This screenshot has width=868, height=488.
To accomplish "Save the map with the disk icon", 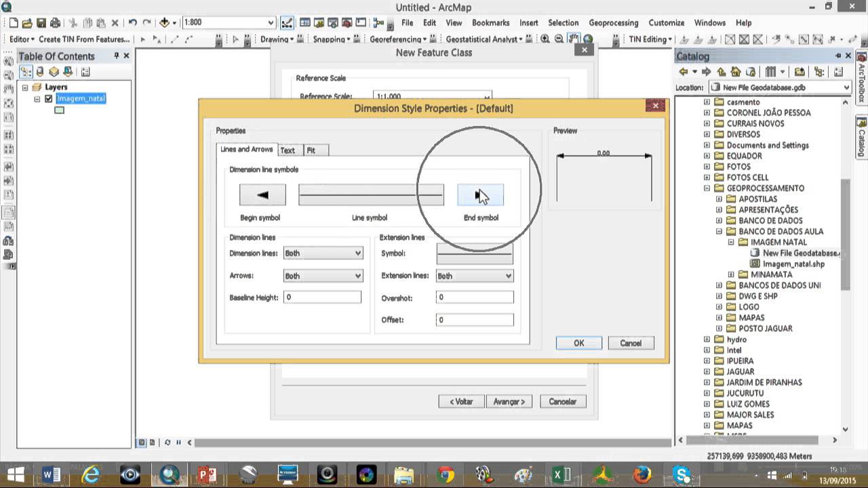I will tap(41, 22).
